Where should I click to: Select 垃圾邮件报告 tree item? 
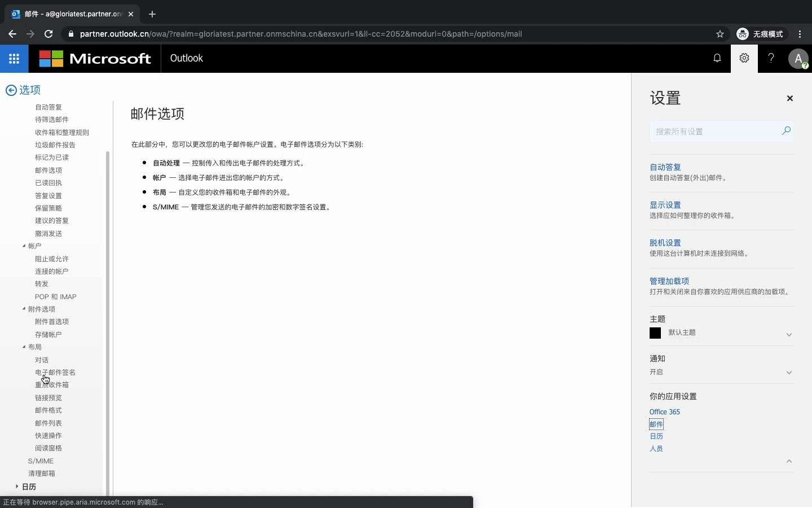click(55, 145)
